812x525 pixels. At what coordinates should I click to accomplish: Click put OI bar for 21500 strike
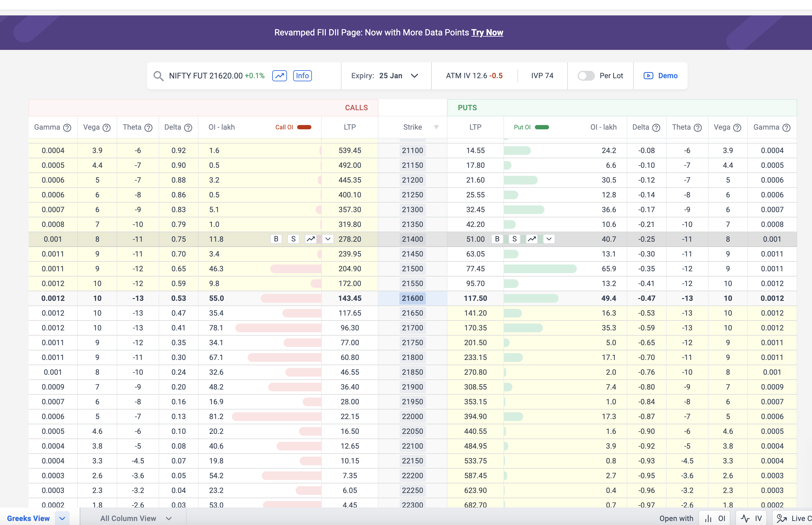[540, 269]
